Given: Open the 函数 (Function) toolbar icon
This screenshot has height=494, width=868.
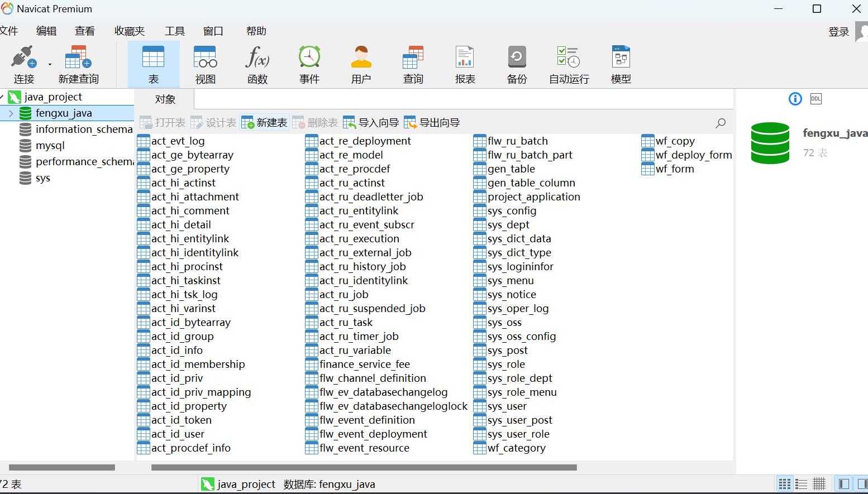Looking at the screenshot, I should click(x=257, y=64).
